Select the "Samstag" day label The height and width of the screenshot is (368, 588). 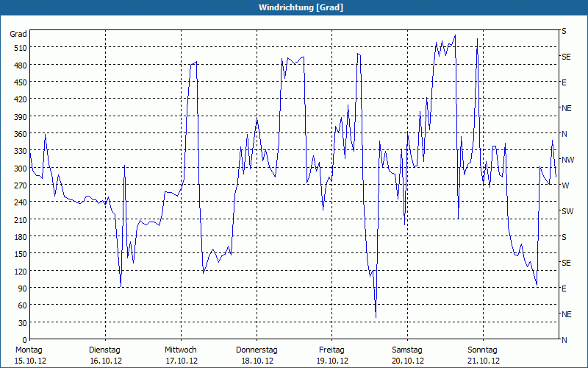(407, 350)
